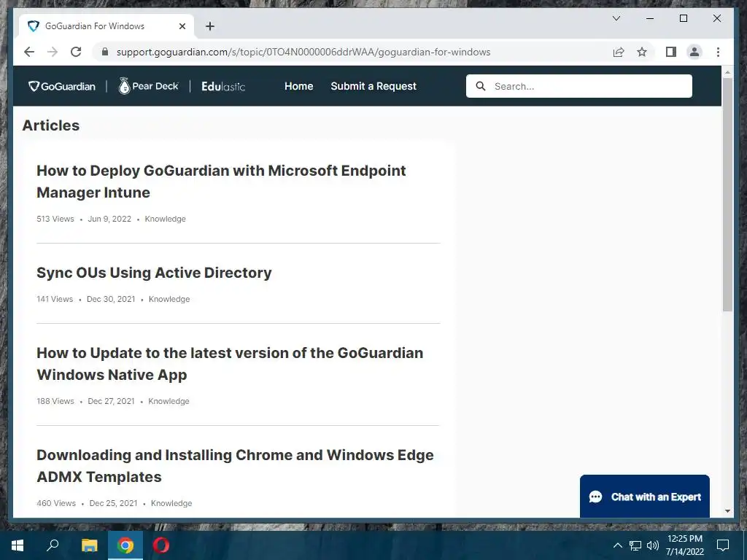Open Windows taskbar search
The height and width of the screenshot is (560, 747).
(x=53, y=545)
